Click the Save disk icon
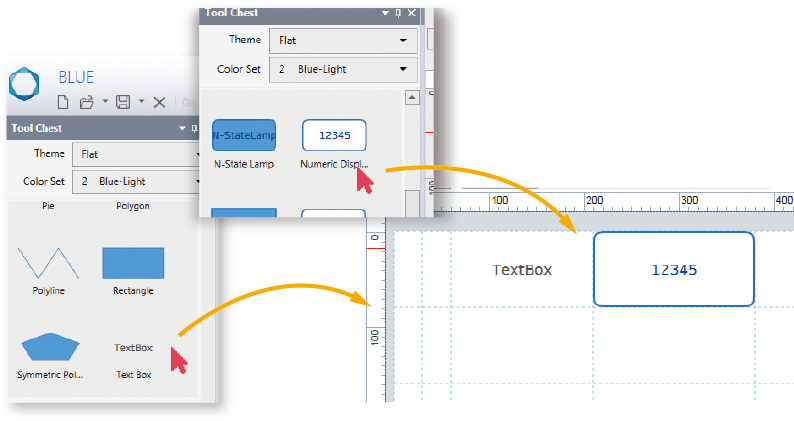794x421 pixels. [x=123, y=101]
